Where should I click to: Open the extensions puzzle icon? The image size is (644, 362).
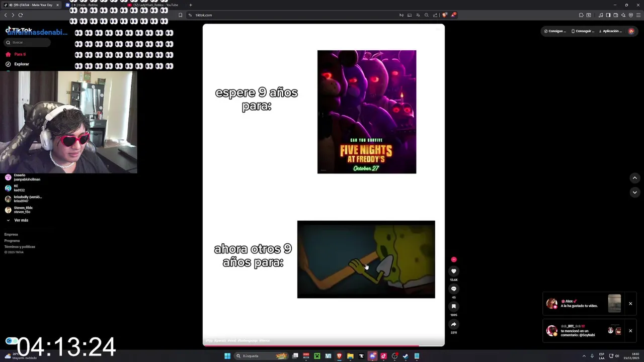[x=581, y=15]
